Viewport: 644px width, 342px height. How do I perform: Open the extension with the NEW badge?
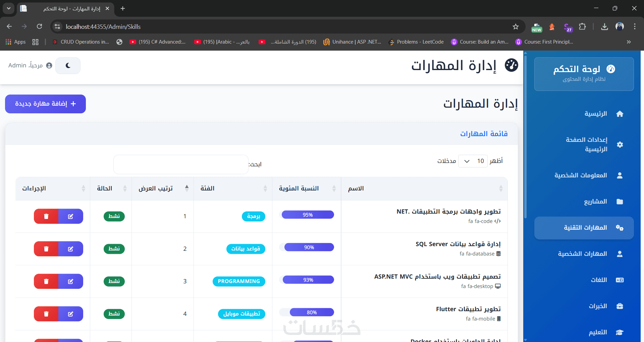537,27
